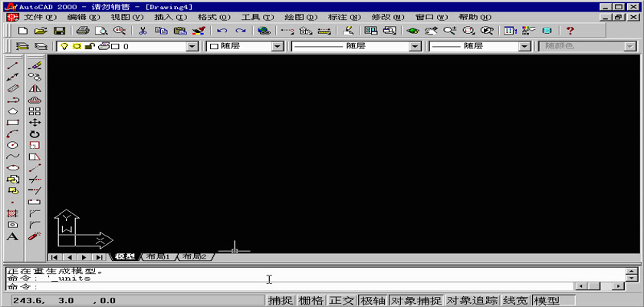Toggle 栅格 grid display in status bar
Screen dimensions: 644x307
point(311,301)
